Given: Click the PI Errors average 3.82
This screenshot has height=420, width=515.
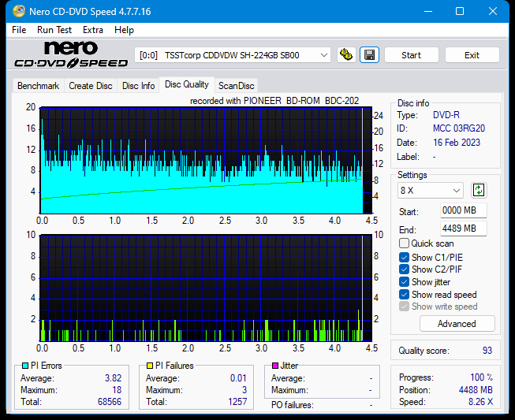Looking at the screenshot, I should [113, 378].
